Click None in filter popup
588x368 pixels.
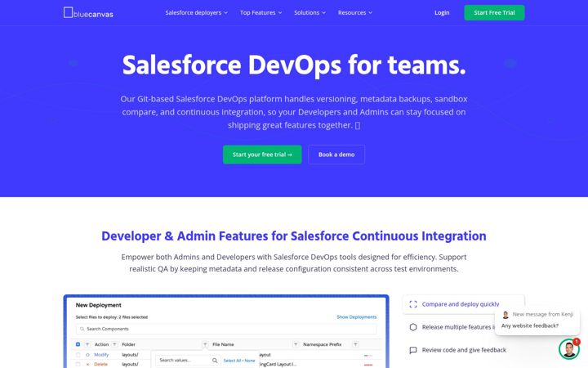[250, 361]
